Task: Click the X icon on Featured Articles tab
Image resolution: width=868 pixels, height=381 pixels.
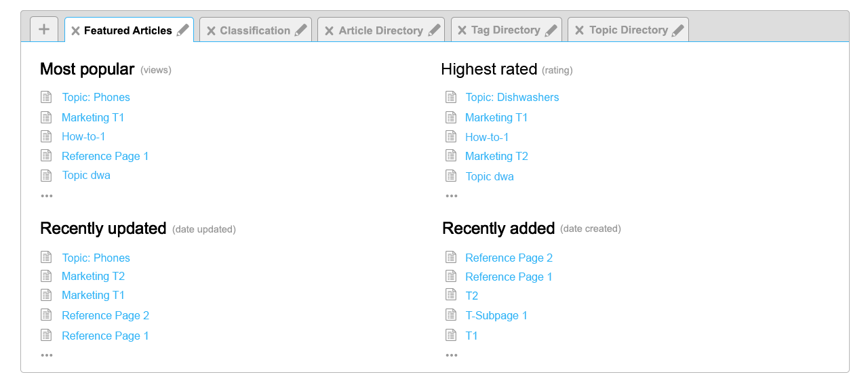Action: (x=75, y=31)
